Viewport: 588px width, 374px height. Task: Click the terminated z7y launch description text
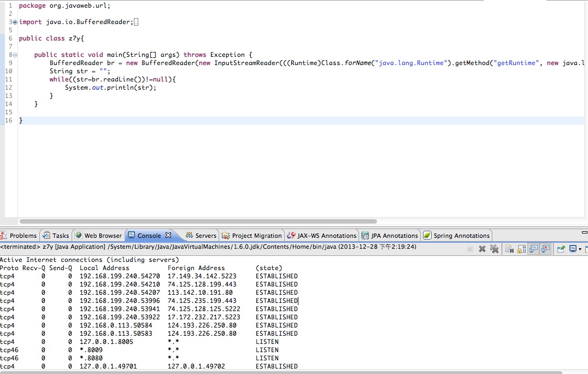208,247
